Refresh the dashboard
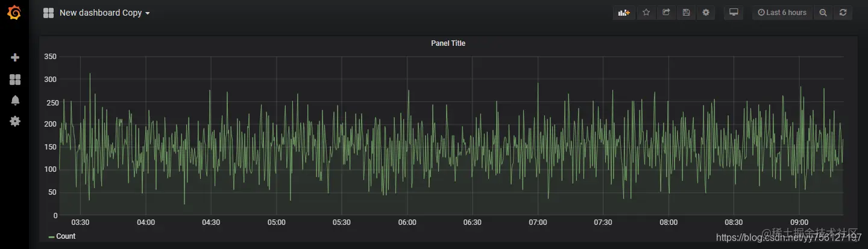 tap(843, 13)
